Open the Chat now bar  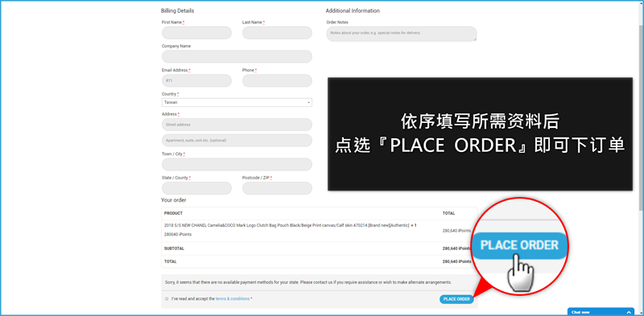point(601,312)
